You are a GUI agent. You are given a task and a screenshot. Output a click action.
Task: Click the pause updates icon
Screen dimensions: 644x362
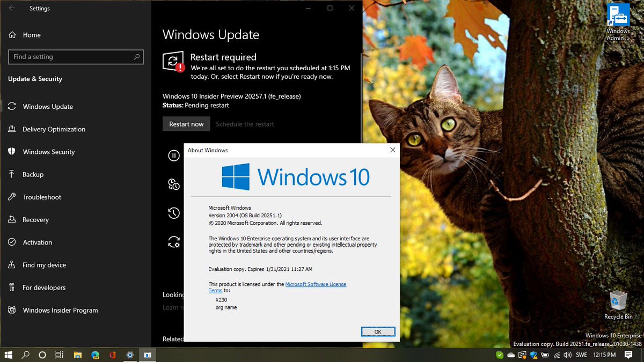[x=173, y=156]
